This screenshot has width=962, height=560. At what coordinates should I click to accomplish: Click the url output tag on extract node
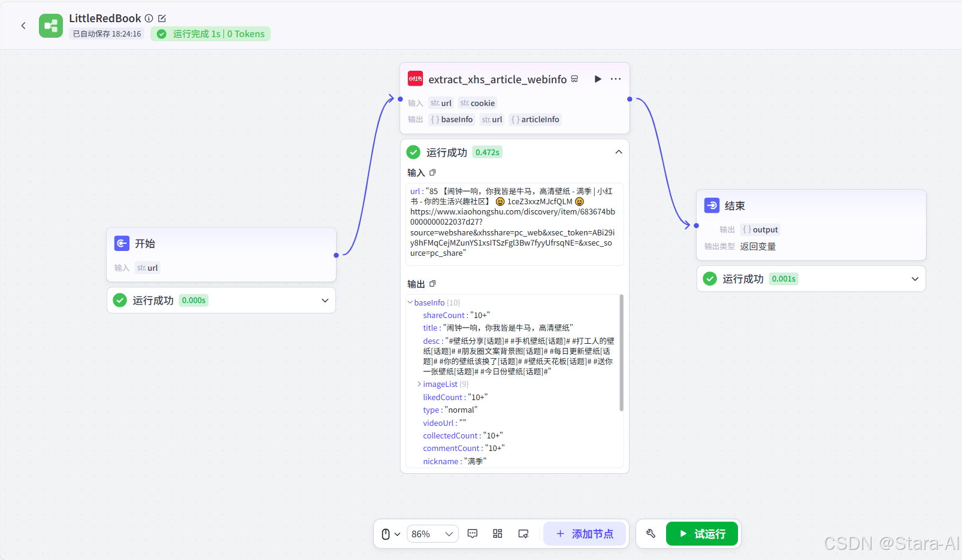point(492,119)
